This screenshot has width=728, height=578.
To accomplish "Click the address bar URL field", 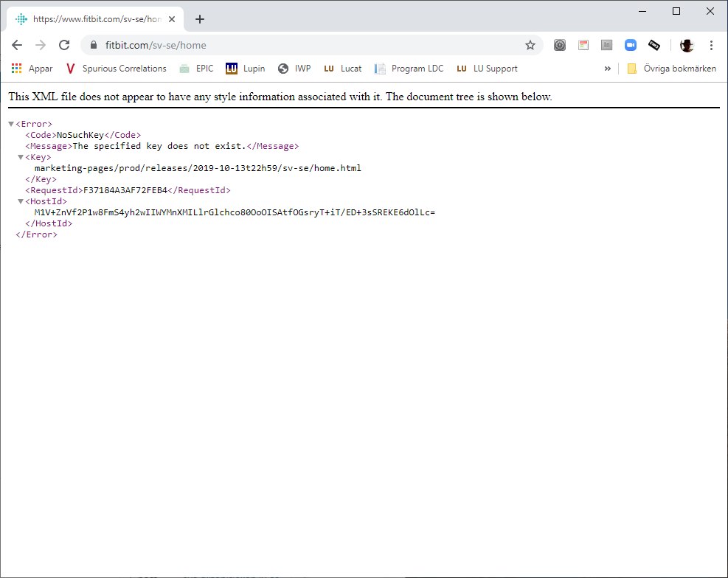I will pos(310,45).
